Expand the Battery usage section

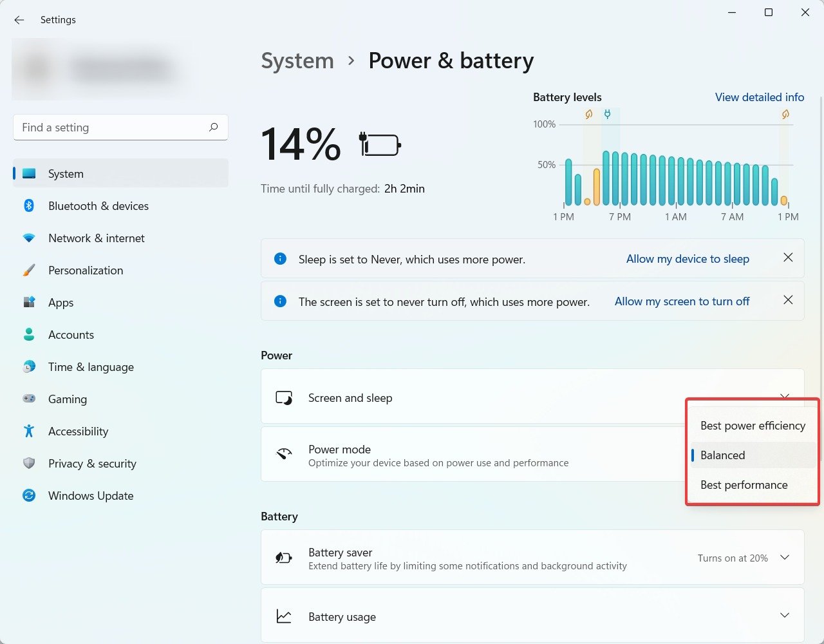pyautogui.click(x=785, y=615)
